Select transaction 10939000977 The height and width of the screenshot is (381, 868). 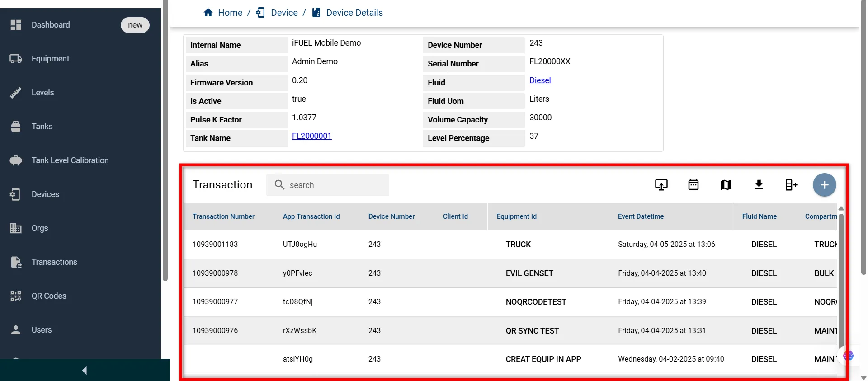coord(215,302)
